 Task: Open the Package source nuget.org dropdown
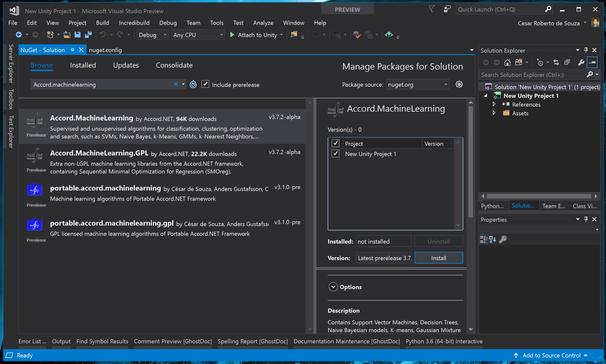[417, 85]
